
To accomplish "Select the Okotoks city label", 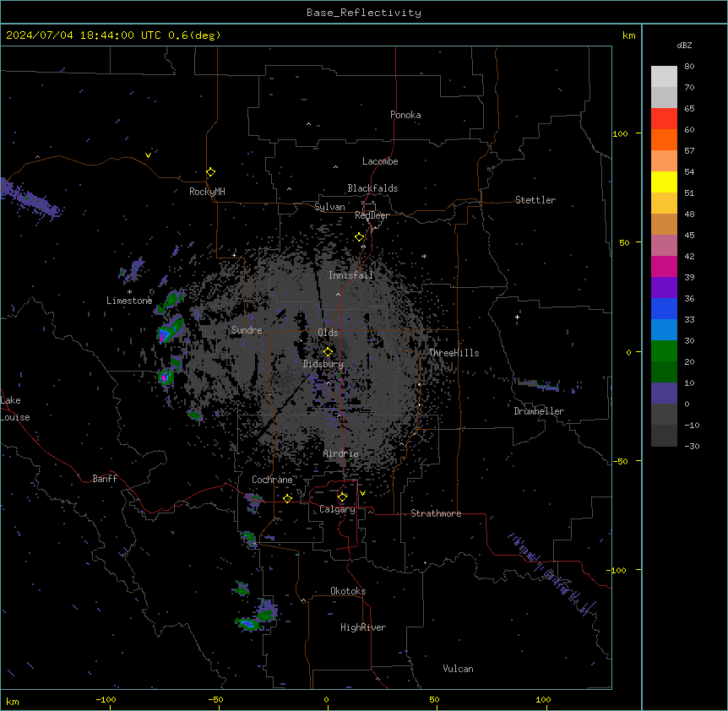I will point(348,591).
